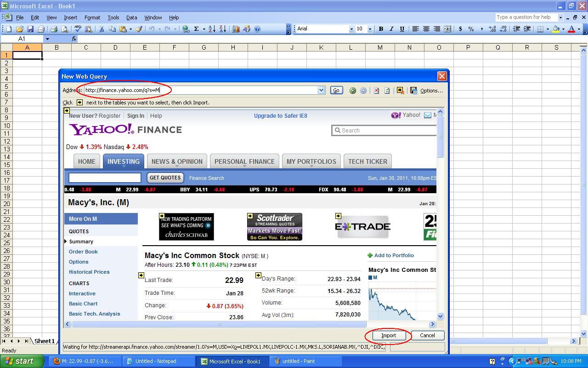
Task: Open the Insert menu
Action: 70,17
